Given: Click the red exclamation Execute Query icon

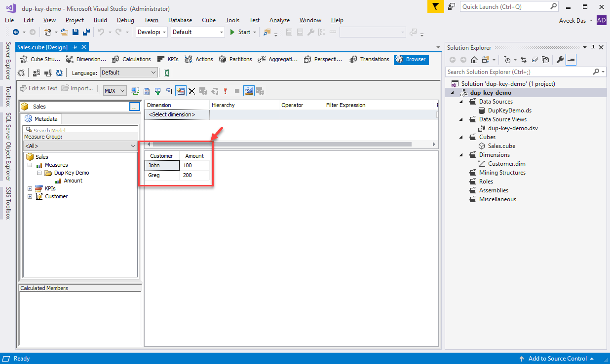Looking at the screenshot, I should click(226, 91).
